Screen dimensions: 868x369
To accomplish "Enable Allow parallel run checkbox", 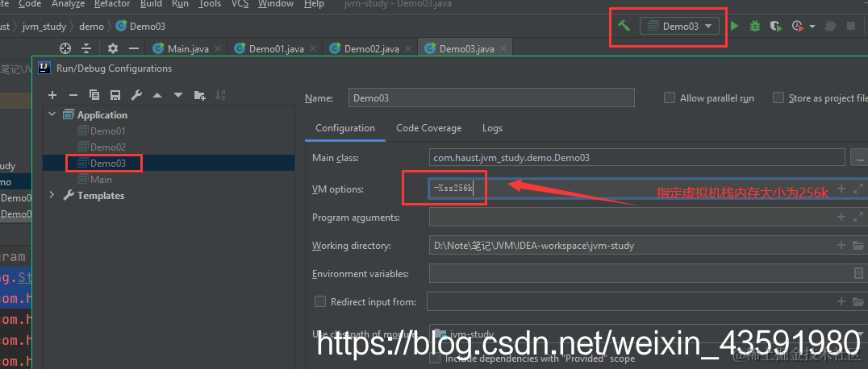I will 670,98.
